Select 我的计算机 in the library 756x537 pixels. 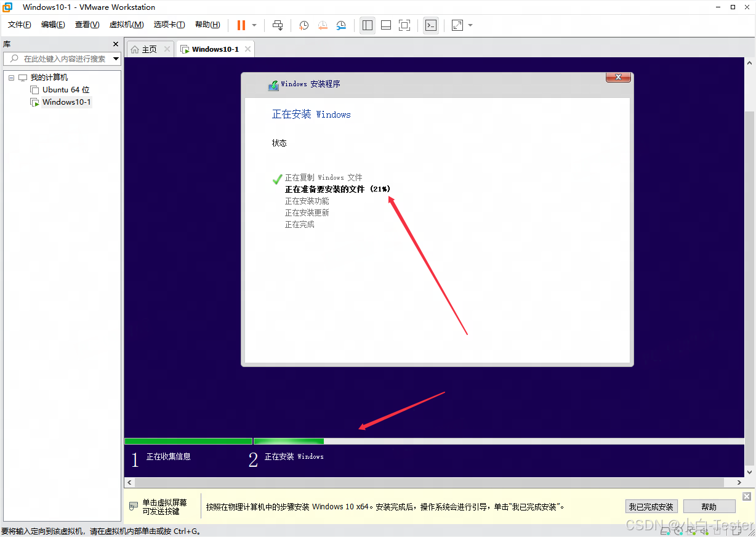(49, 78)
